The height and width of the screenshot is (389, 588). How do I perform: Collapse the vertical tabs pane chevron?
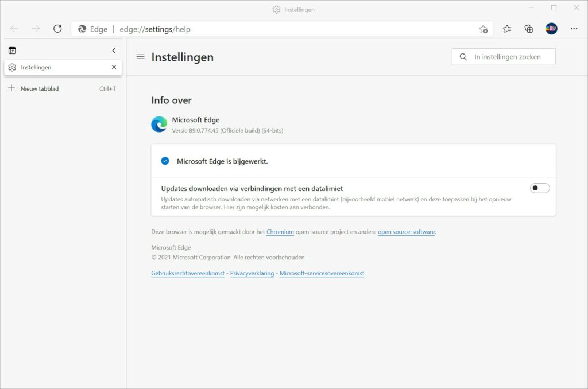point(114,50)
